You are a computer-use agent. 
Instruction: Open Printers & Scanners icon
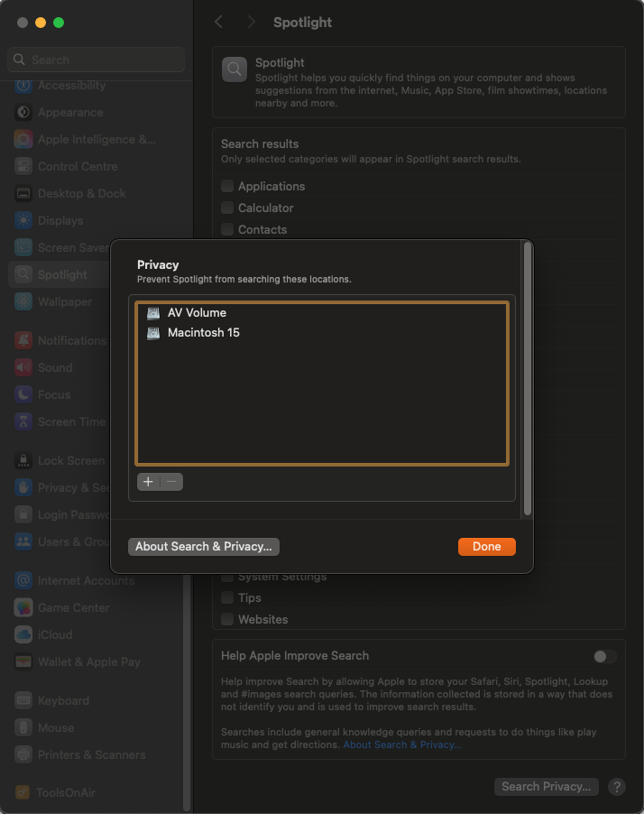[23, 754]
